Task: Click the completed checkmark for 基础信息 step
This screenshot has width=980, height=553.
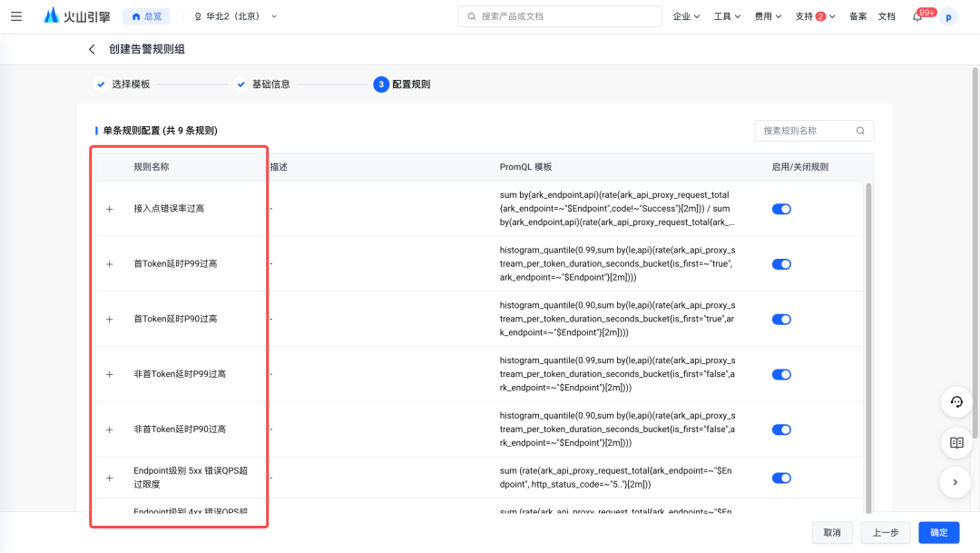Action: (x=240, y=84)
